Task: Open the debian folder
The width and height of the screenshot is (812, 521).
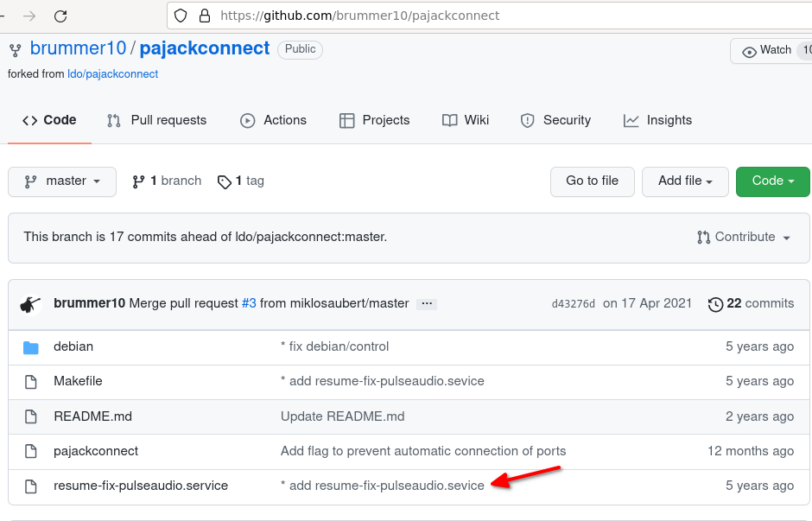Action: point(73,346)
